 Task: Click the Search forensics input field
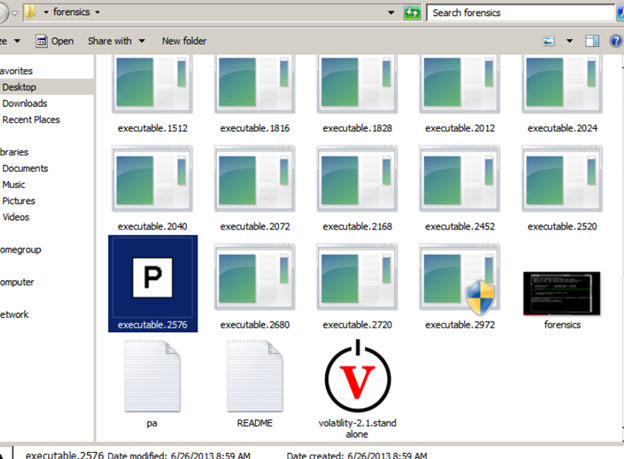click(x=515, y=13)
